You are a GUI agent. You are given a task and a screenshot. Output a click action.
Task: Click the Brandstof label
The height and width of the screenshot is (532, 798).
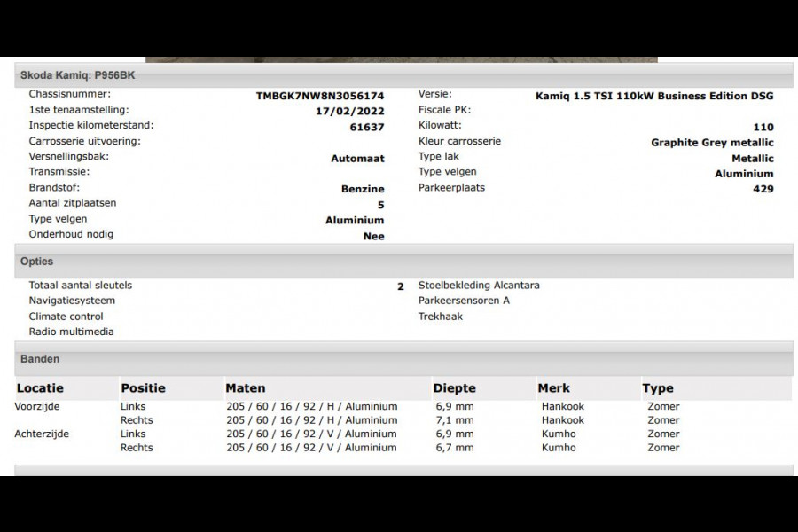[54, 187]
